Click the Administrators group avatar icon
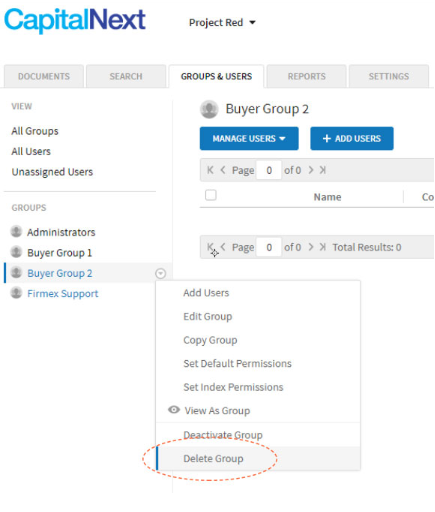435x512 pixels. click(16, 232)
